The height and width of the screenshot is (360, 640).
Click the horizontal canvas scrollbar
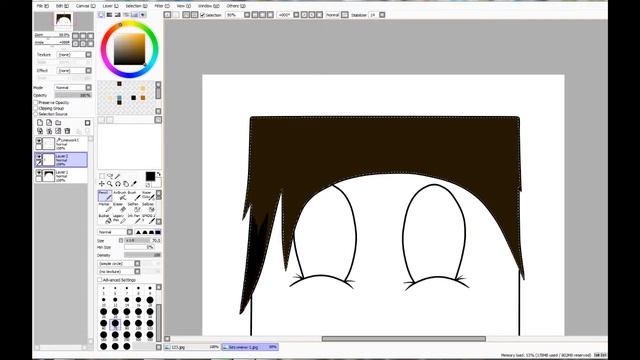pos(403,339)
